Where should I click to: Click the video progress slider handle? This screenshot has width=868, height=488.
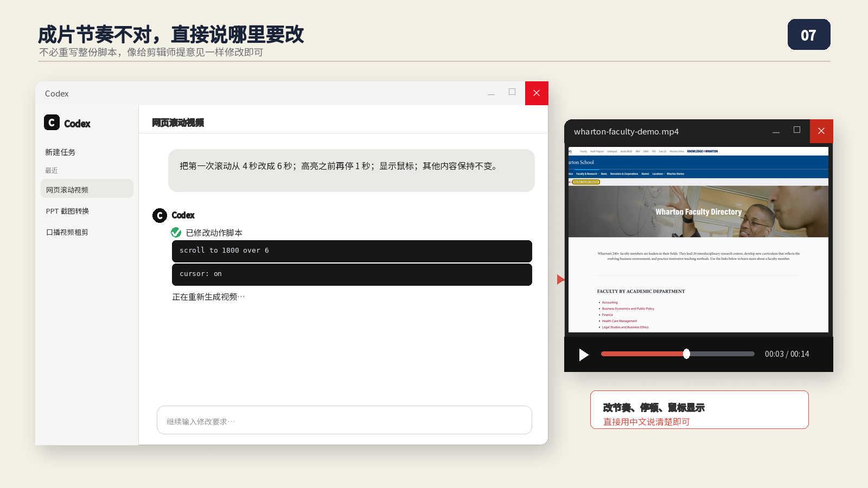[686, 354]
